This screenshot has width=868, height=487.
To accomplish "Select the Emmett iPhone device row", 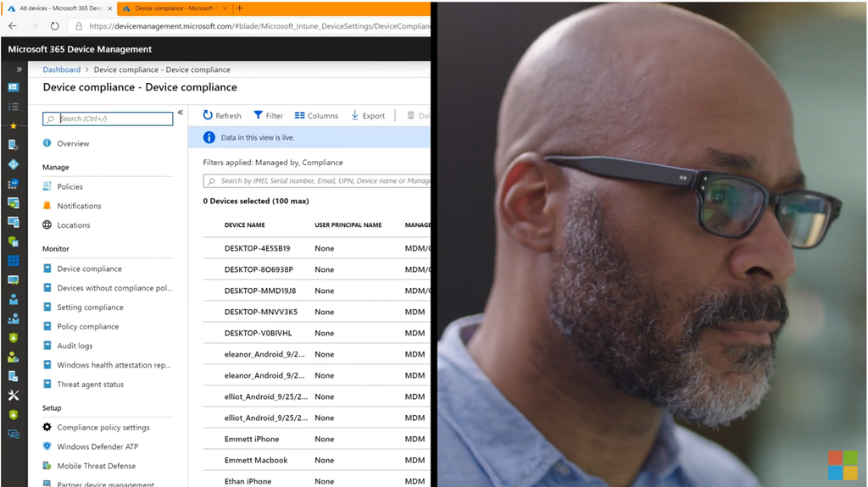I will (252, 439).
